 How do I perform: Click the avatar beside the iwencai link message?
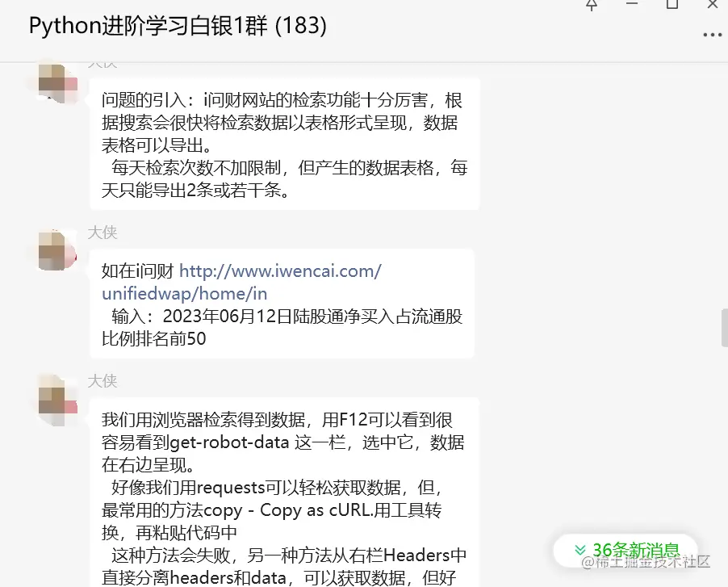coord(57,251)
